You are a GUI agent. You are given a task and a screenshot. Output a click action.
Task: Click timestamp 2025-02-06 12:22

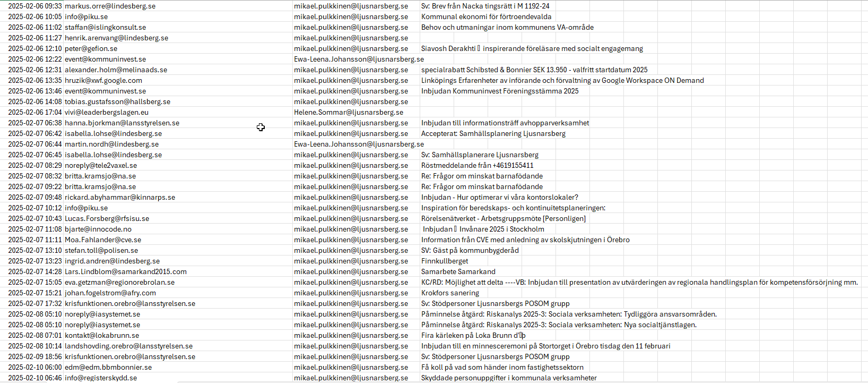click(x=35, y=59)
